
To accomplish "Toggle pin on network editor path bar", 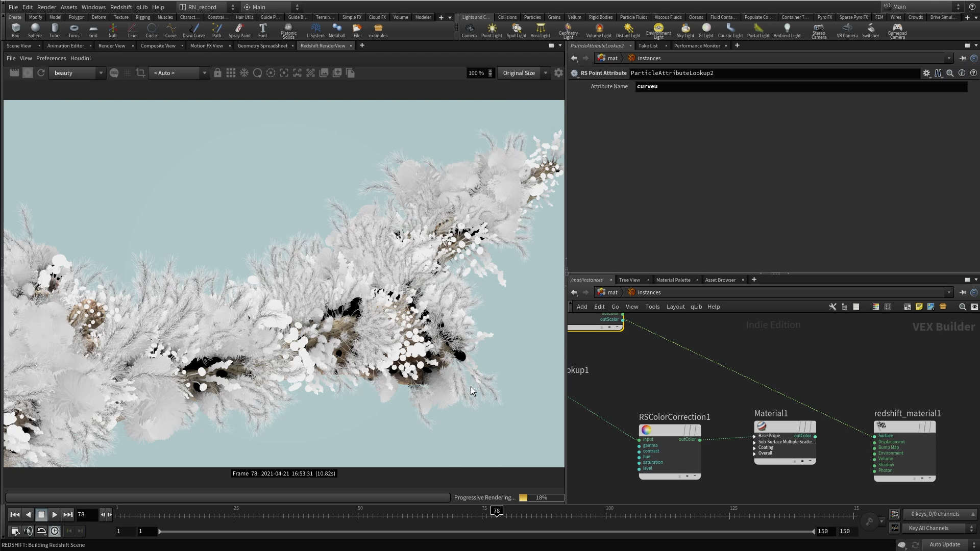I will point(962,292).
